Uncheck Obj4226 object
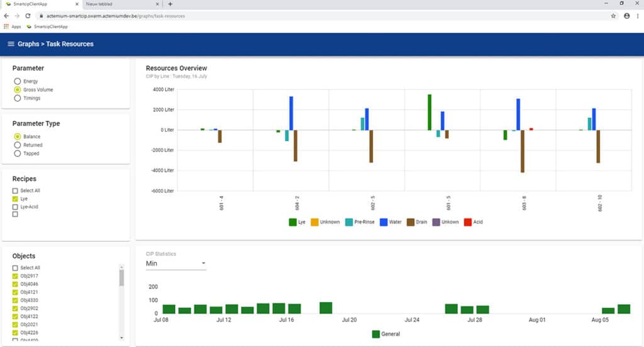Screen dimensions: 644x347 [x=15, y=333]
